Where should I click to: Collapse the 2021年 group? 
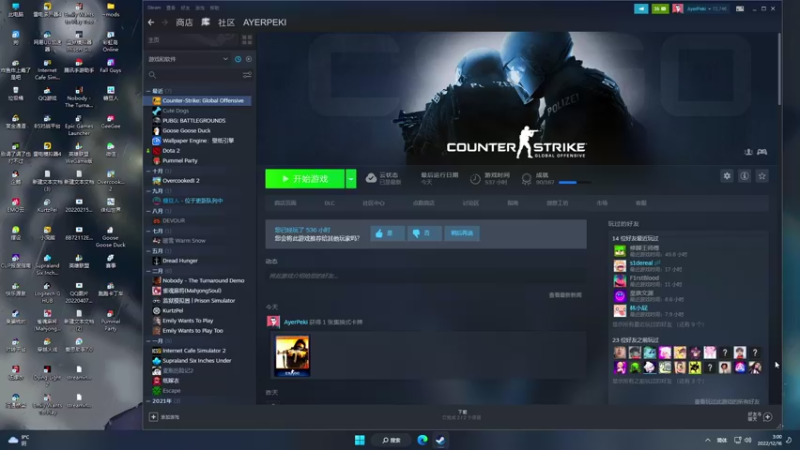click(x=148, y=401)
